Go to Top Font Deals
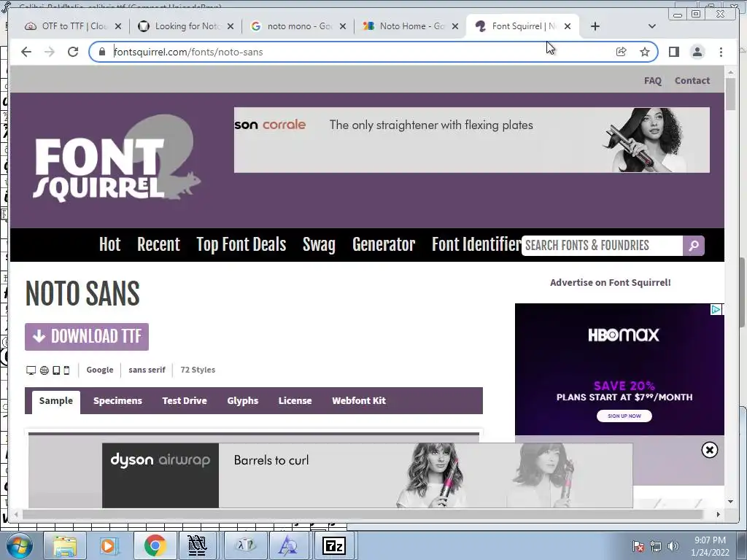The width and height of the screenshot is (747, 560). click(241, 245)
